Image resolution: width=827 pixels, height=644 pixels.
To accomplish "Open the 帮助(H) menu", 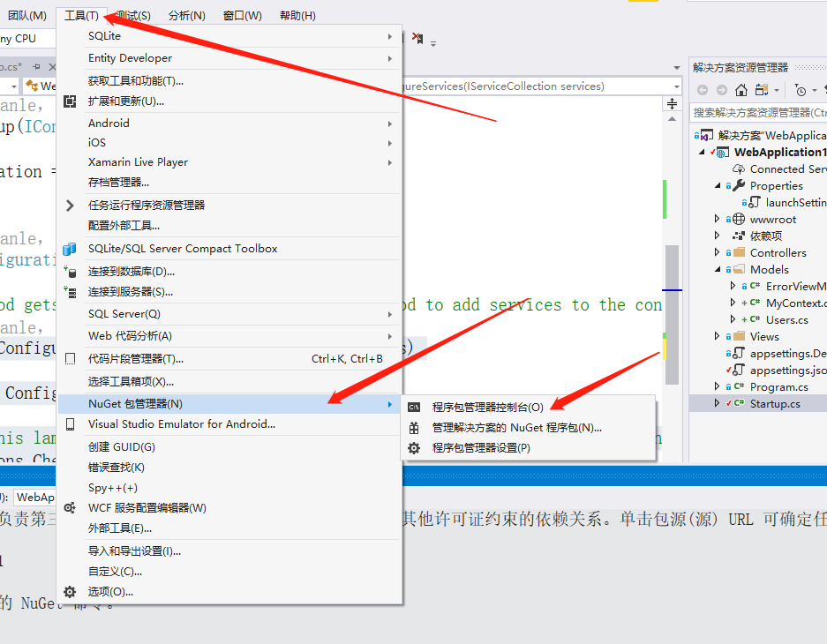I will (x=297, y=16).
